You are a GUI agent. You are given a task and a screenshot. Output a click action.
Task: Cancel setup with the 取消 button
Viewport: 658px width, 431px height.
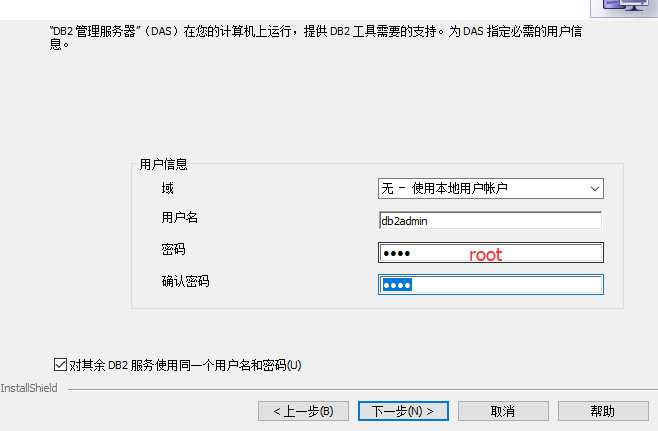coord(503,411)
